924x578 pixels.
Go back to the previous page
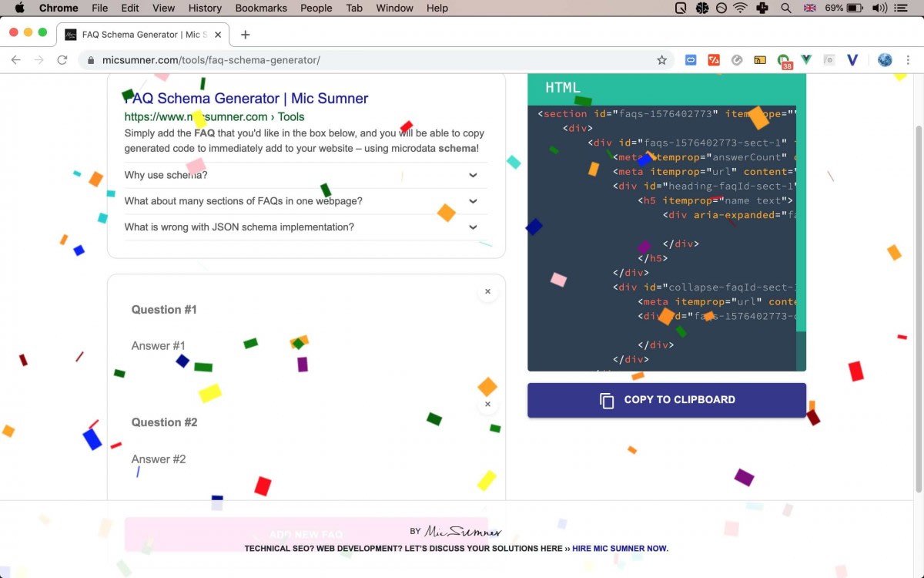point(16,60)
